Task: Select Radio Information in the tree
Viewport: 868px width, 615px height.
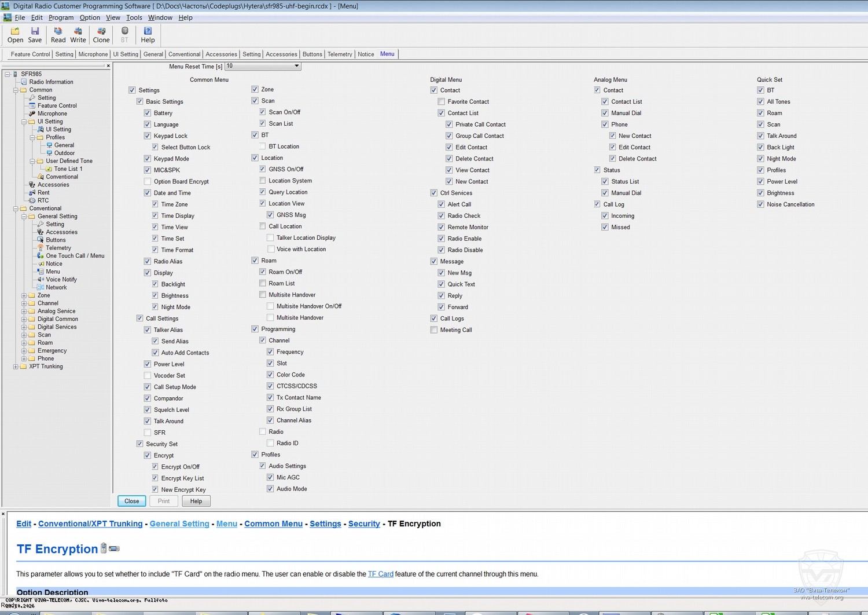Action: pos(51,82)
